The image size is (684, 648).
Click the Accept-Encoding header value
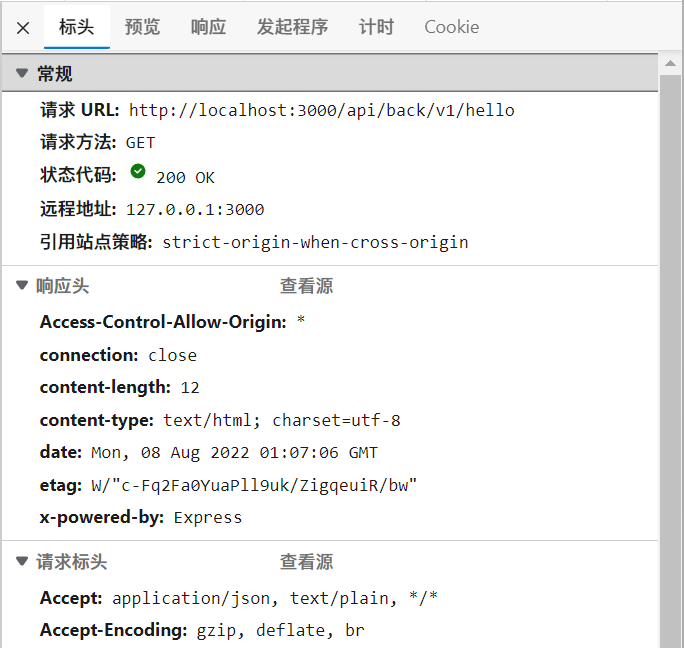coord(280,631)
